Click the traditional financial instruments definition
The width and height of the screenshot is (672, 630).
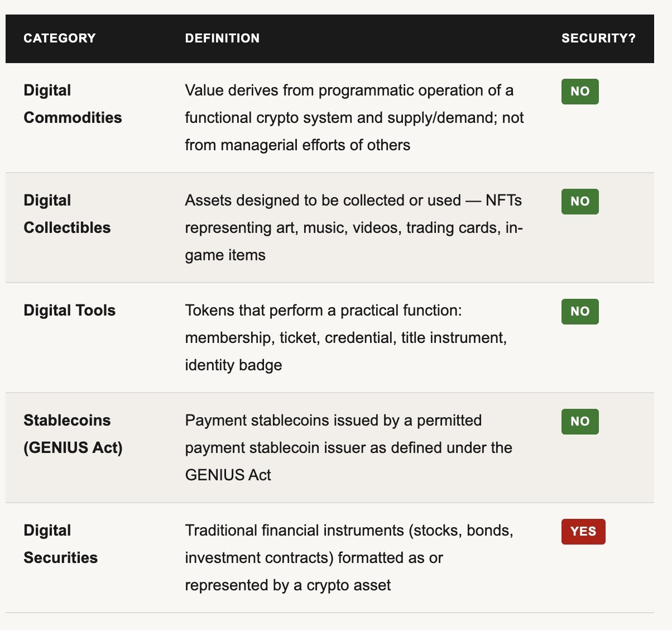tap(349, 558)
